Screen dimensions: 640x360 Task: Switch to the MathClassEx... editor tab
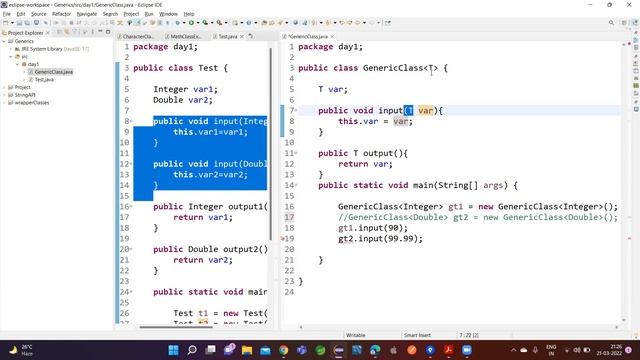[183, 36]
